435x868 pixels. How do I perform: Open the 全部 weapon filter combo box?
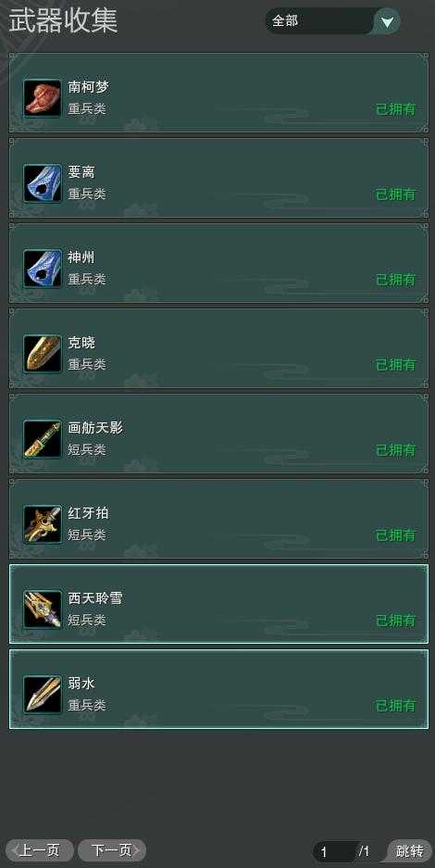click(x=332, y=21)
